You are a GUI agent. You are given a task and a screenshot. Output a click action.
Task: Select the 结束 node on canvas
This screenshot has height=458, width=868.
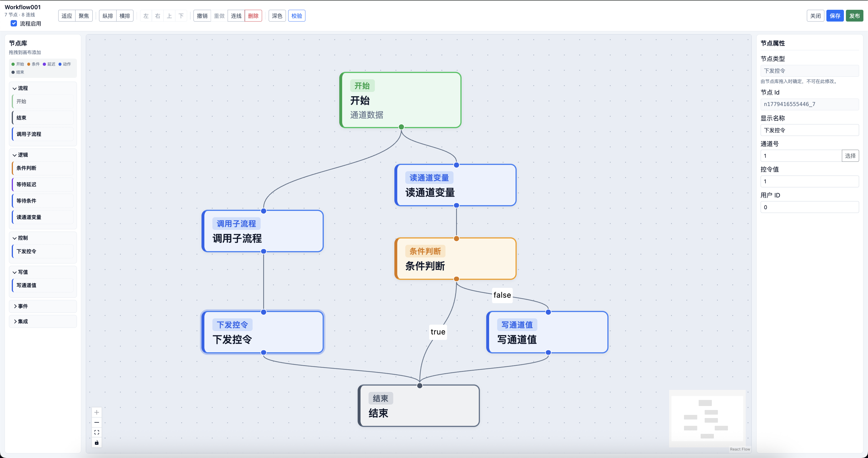point(419,406)
